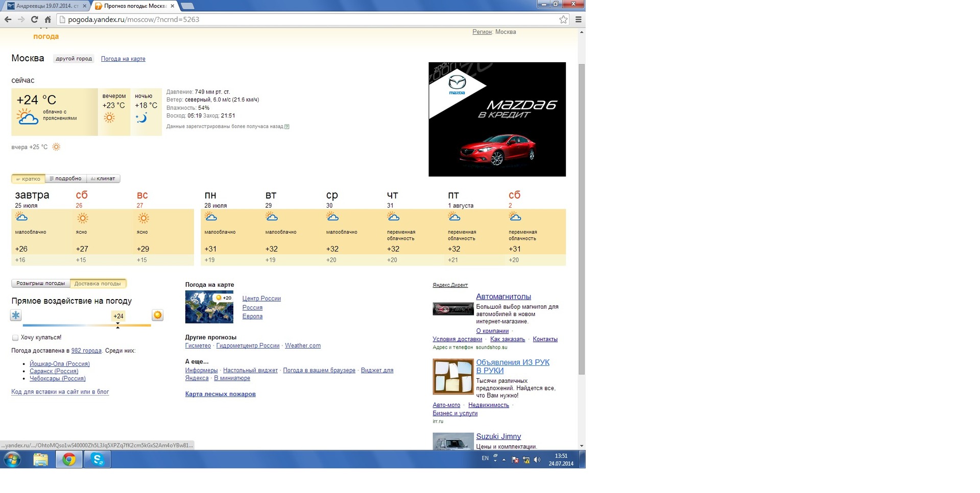Image resolution: width=980 pixels, height=493 pixels.
Task: Open the 'Регион' selector link
Action: [482, 32]
